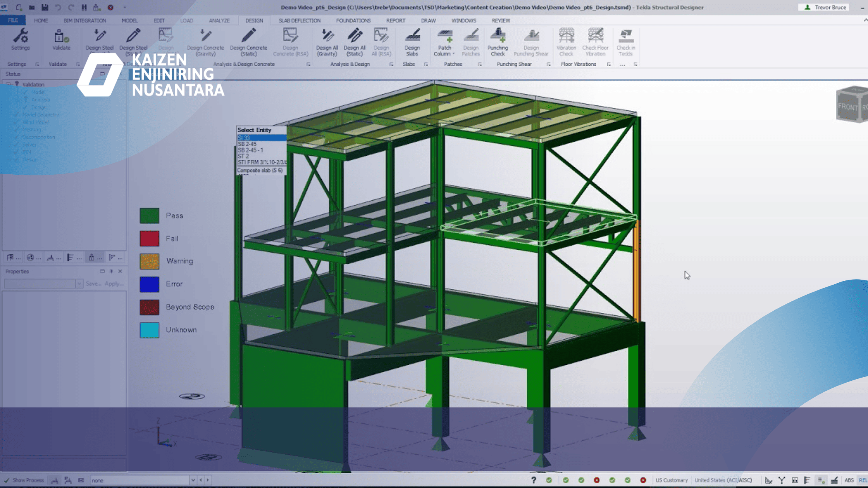Open the Patch Column dropdown arrow

tap(453, 54)
